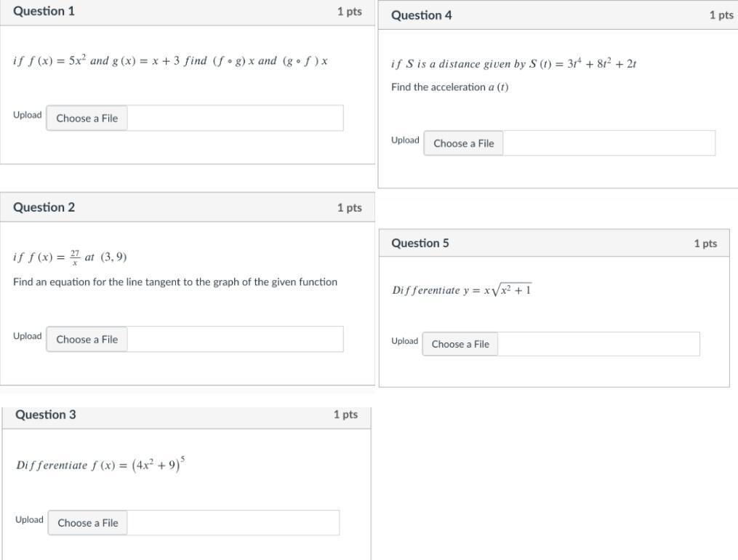Viewport: 738px width, 560px height.
Task: Click the Question 1 header title
Action: point(44,12)
